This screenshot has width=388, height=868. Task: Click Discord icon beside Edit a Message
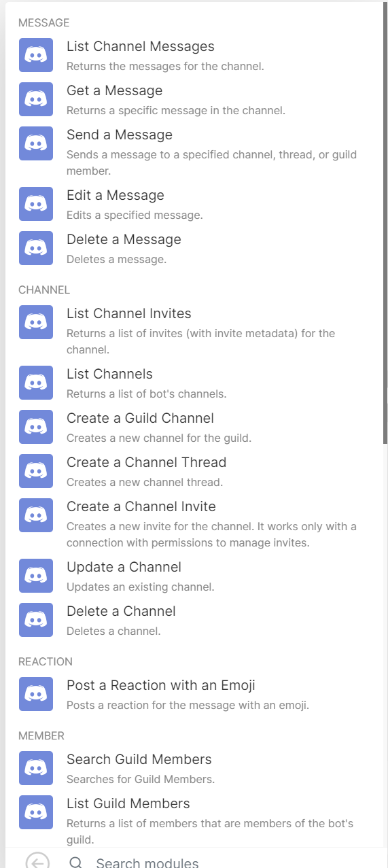tap(36, 204)
